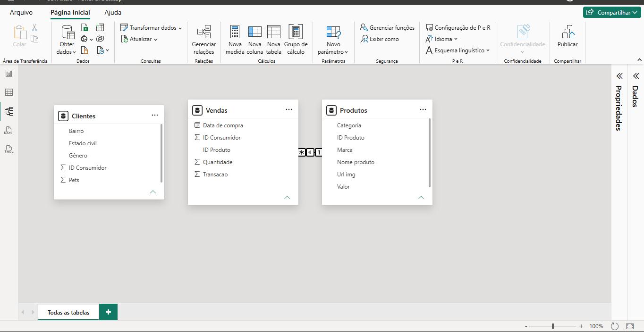Select Página Inicial tab
The width and height of the screenshot is (644, 332).
tap(70, 13)
